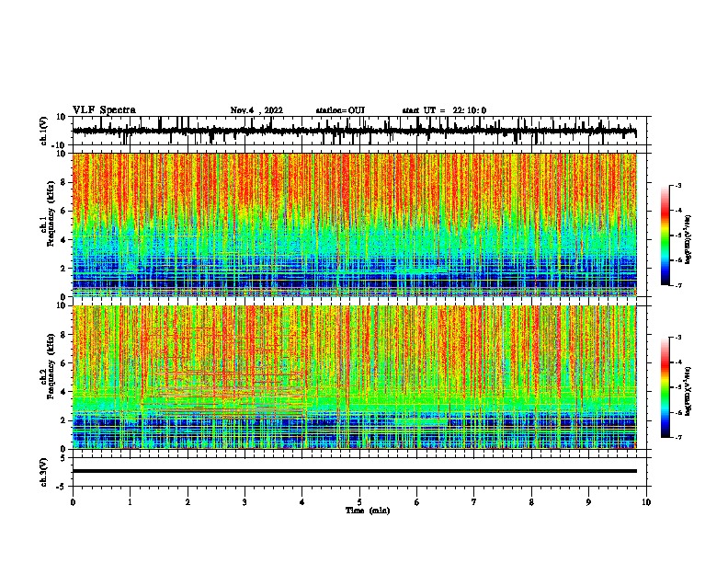Screen dimensions: 728x563
Task: Click the 'station=OUI' label
Action: click(340, 110)
